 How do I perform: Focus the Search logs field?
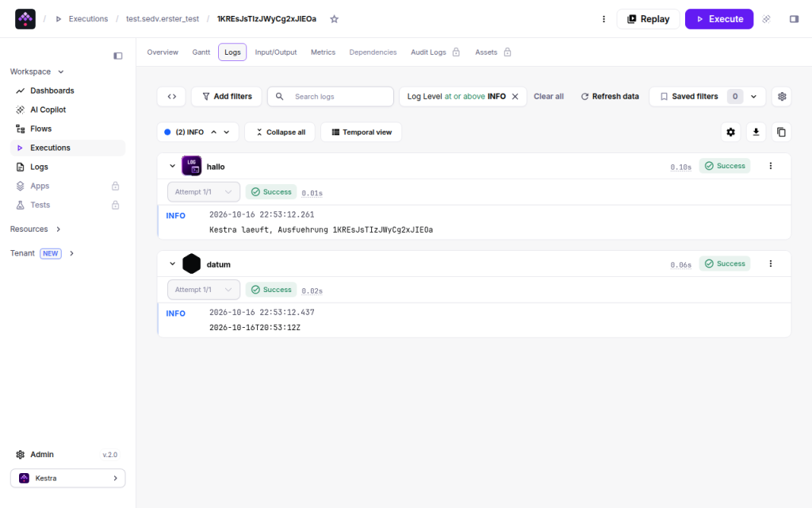[331, 96]
